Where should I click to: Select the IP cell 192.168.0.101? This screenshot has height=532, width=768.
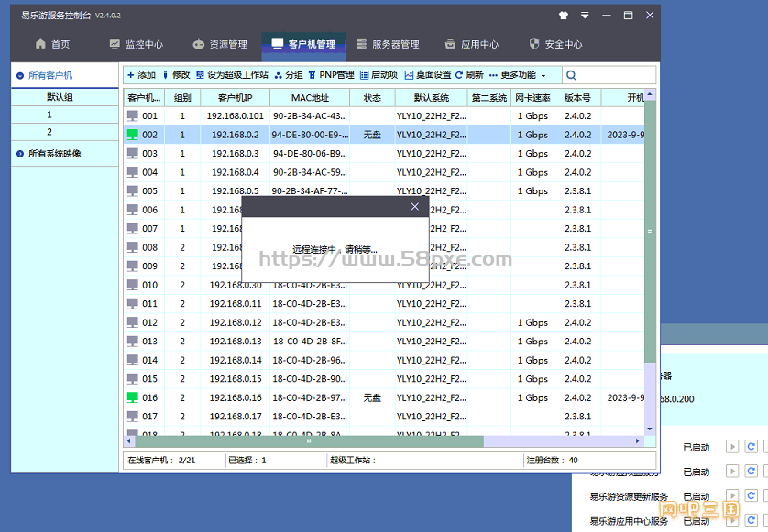pos(236,116)
